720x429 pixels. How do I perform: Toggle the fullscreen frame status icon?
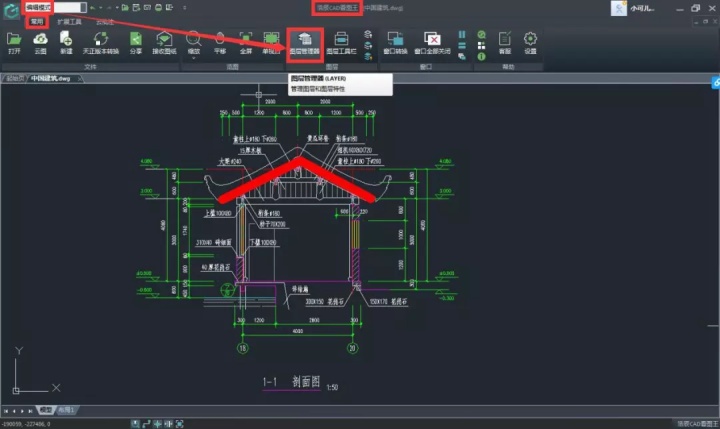180,423
